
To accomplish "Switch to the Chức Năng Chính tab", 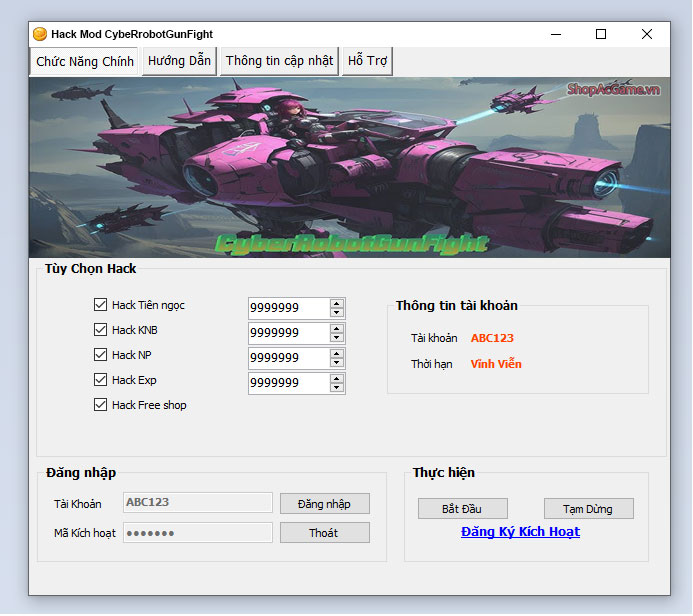I will tap(85, 61).
